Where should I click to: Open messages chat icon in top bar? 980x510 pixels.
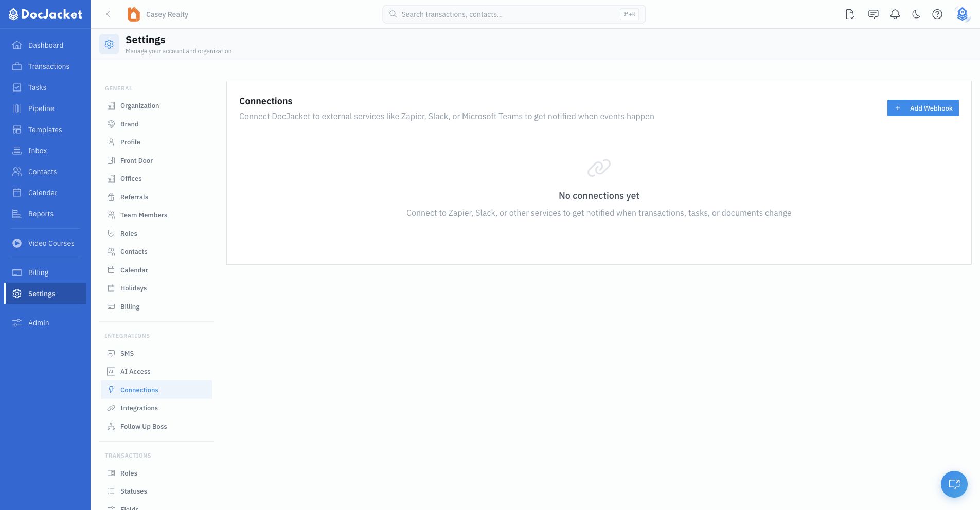(874, 14)
